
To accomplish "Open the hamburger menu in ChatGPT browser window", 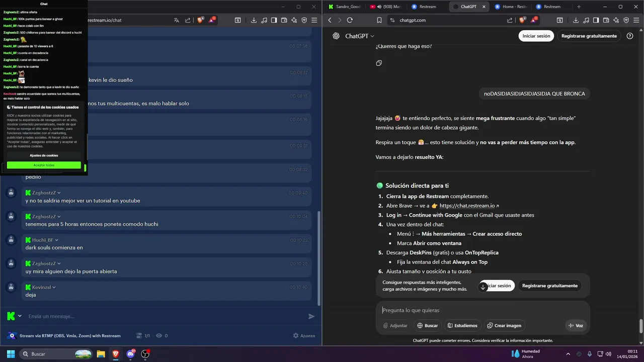I will 636,20.
